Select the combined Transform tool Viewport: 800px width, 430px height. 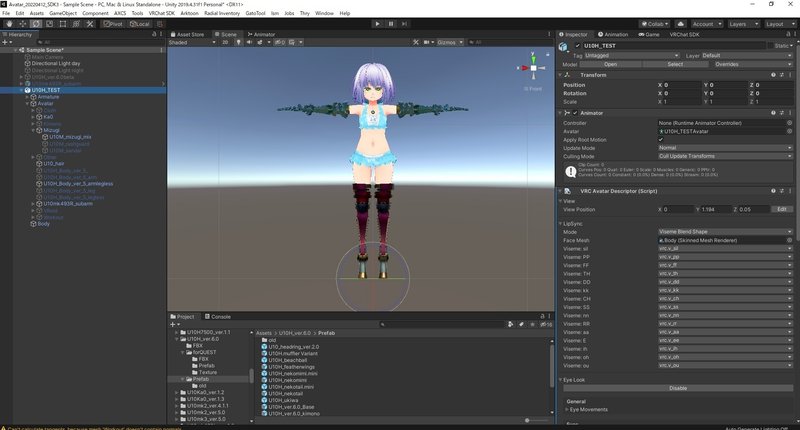tap(76, 24)
